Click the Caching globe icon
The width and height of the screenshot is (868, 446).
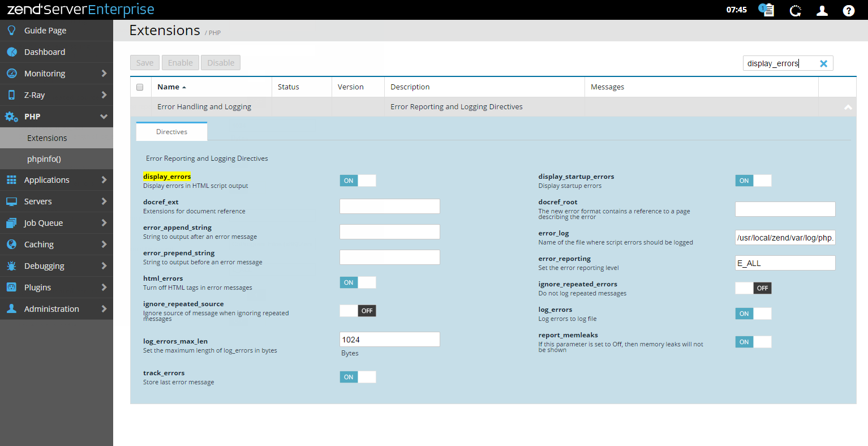11,245
